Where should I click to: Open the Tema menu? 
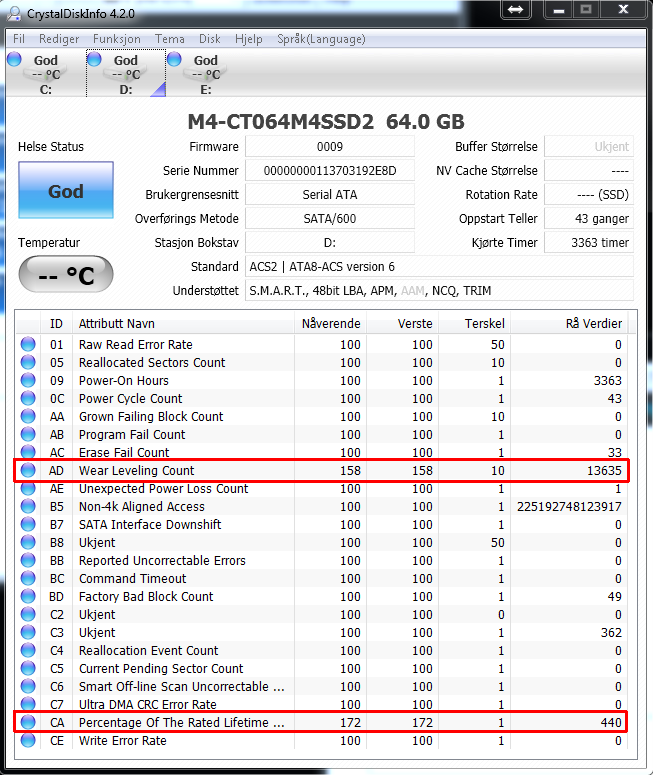[170, 39]
